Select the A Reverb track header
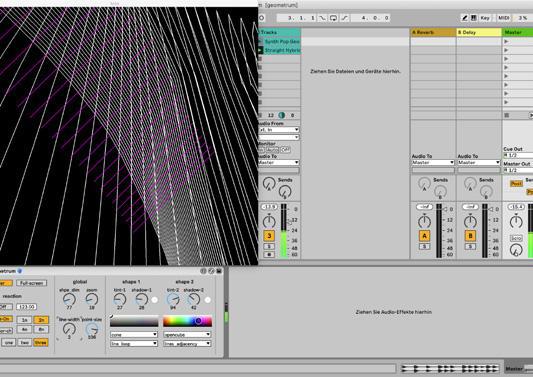 coord(433,32)
